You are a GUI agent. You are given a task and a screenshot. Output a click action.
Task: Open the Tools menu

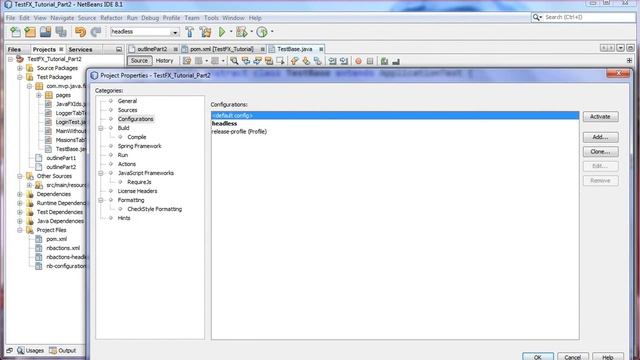[x=211, y=18]
